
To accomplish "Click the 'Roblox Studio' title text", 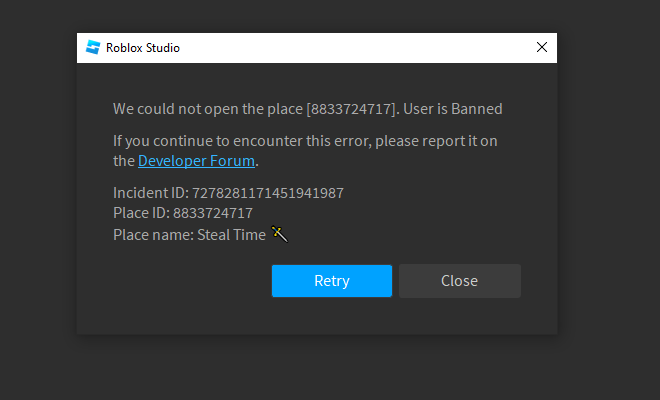I will pyautogui.click(x=143, y=48).
